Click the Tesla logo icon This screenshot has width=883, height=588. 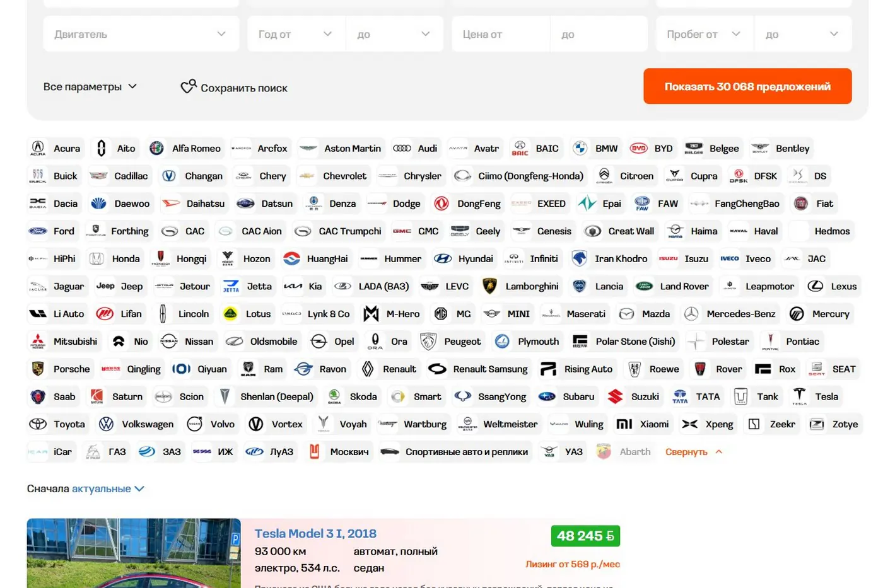799,396
